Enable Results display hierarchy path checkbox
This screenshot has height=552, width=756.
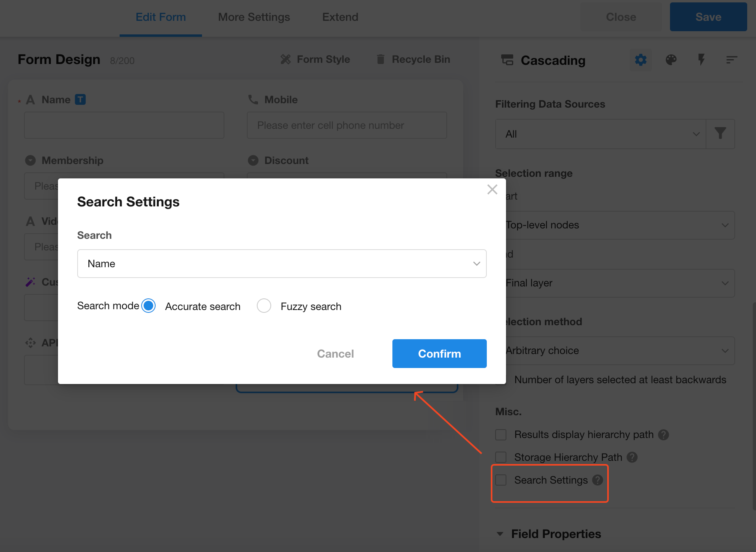click(501, 435)
